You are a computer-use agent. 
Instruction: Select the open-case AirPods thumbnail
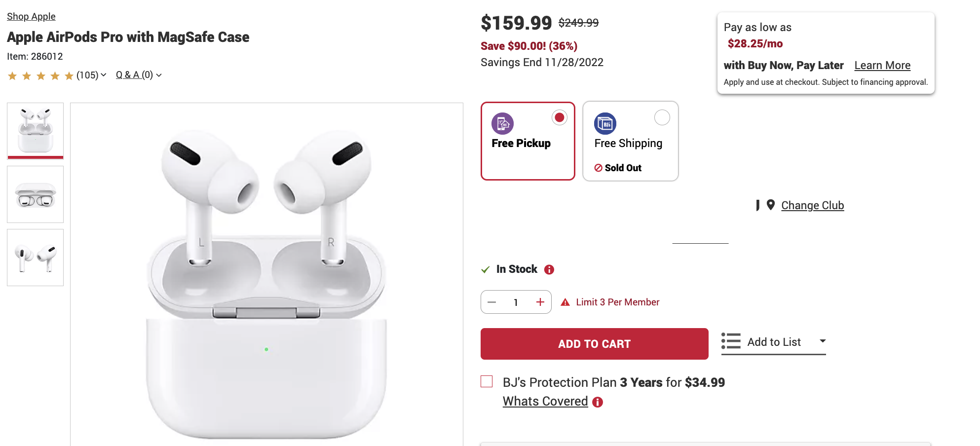coord(36,194)
